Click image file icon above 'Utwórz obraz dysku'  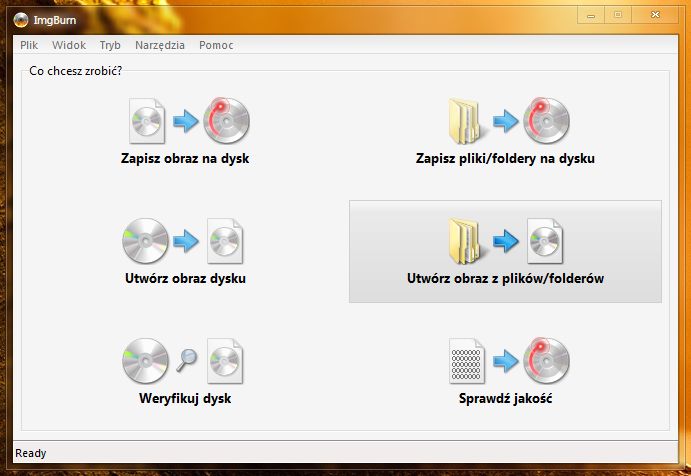coord(225,241)
